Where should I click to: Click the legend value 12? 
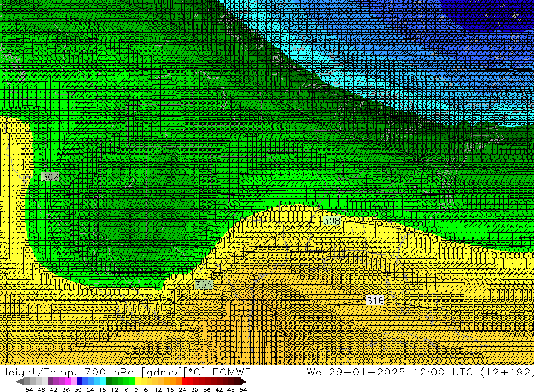[x=158, y=390]
